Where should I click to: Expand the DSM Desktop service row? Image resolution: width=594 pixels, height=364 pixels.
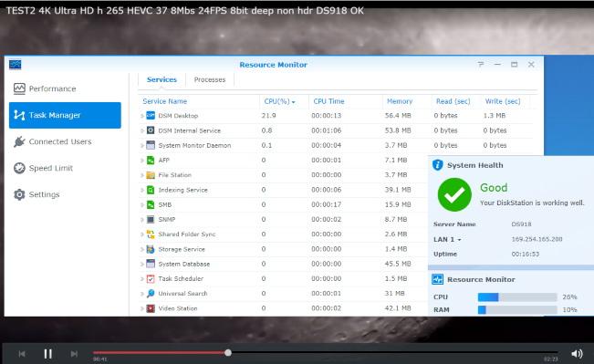point(142,116)
